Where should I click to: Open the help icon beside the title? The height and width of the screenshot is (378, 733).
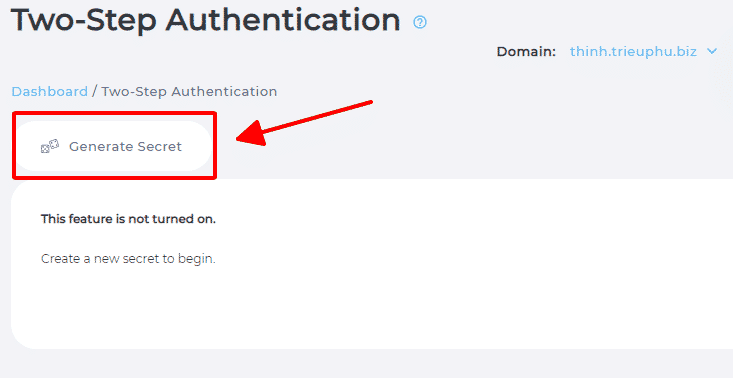click(x=420, y=22)
